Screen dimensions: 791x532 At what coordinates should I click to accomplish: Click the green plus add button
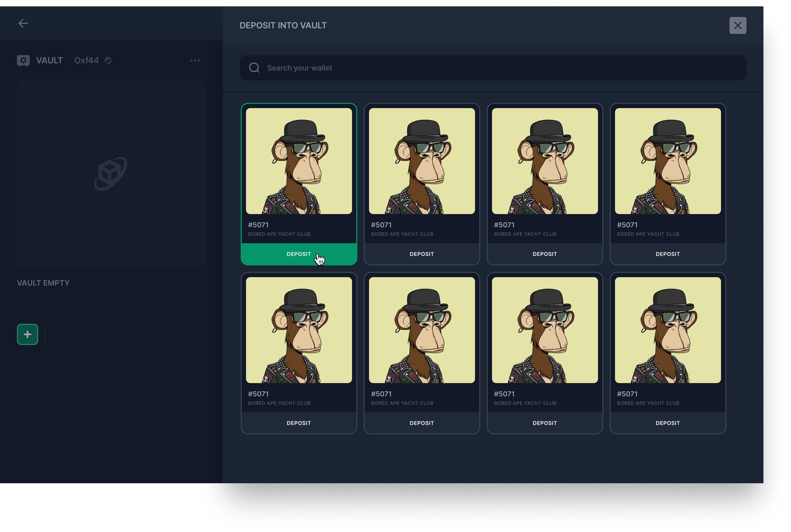pos(28,335)
